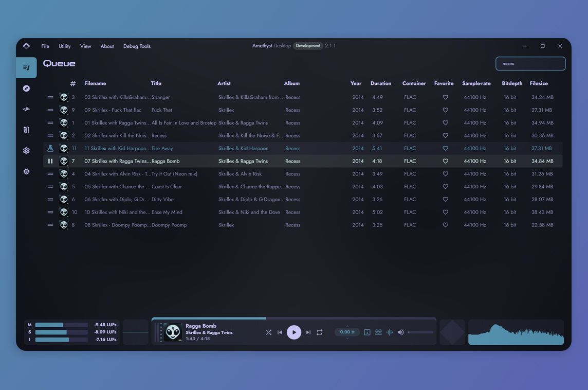
Task: Open the Utility menu
Action: tap(64, 46)
